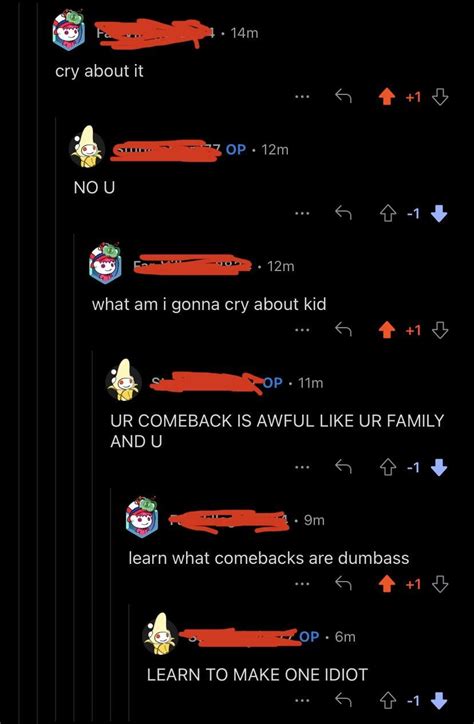Open more options for 'NO U' comment
Screen dimensions: 474x724
click(302, 213)
